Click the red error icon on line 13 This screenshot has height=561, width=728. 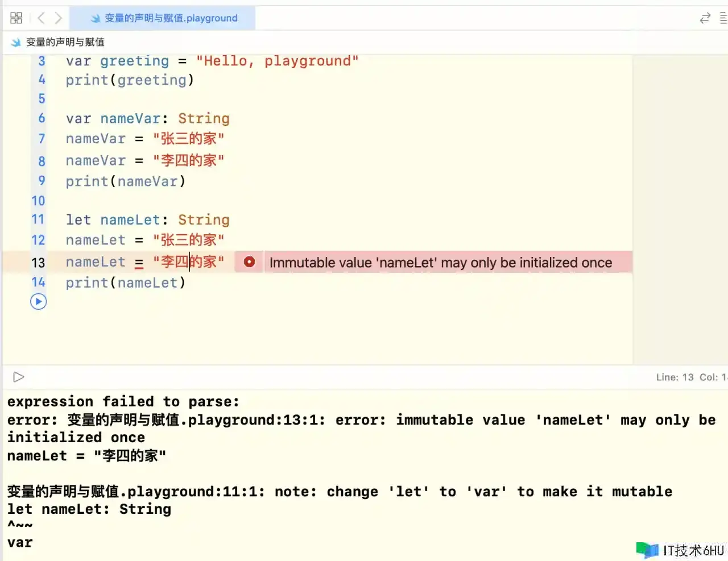coord(249,262)
